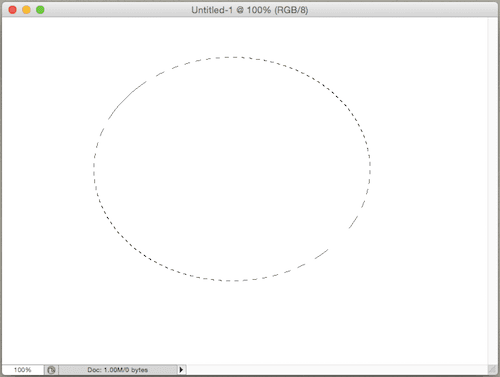Click the vertical scrollbar track
The width and height of the screenshot is (500, 377).
492,191
